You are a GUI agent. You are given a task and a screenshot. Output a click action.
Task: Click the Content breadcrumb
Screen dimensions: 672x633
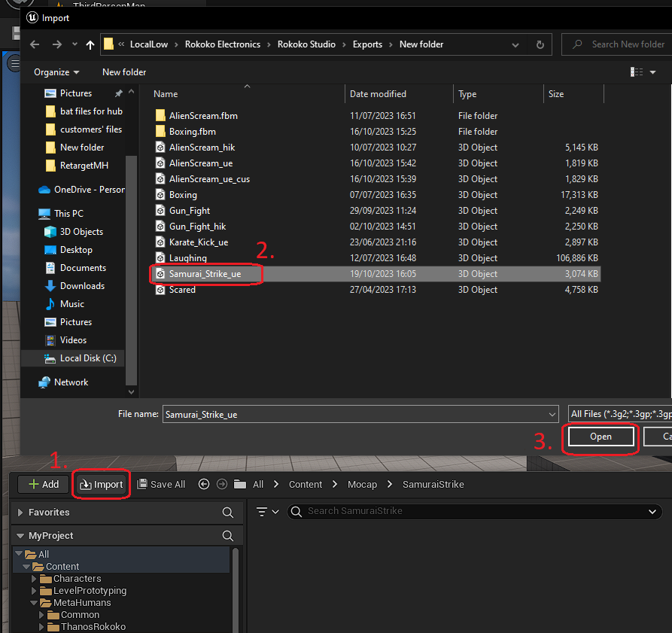pos(305,484)
